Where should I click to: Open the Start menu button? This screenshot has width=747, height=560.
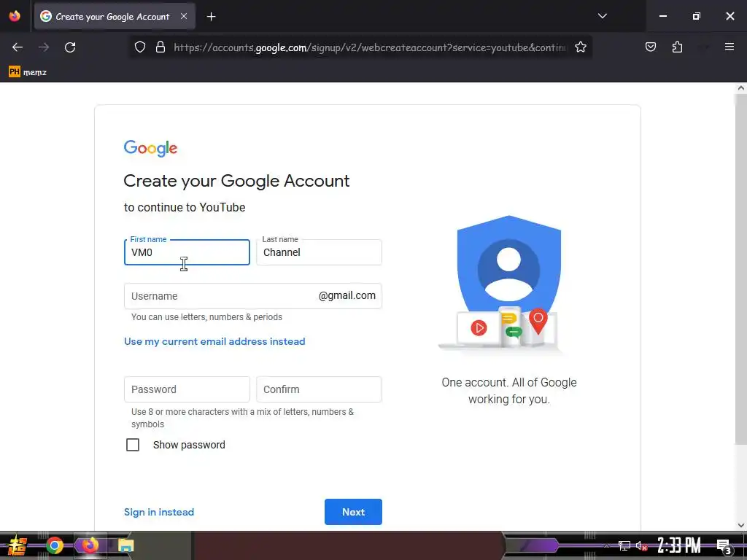pos(18,545)
